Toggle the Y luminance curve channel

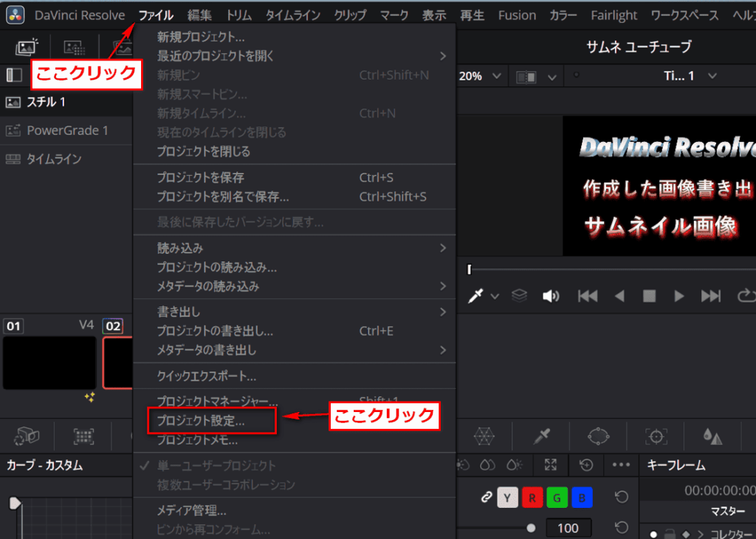(507, 498)
